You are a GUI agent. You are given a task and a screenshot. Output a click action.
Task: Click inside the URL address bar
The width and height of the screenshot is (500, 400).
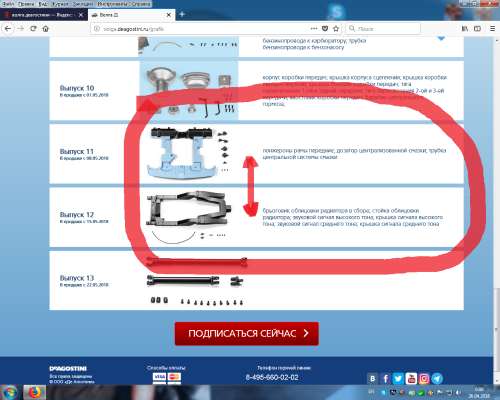[200, 29]
